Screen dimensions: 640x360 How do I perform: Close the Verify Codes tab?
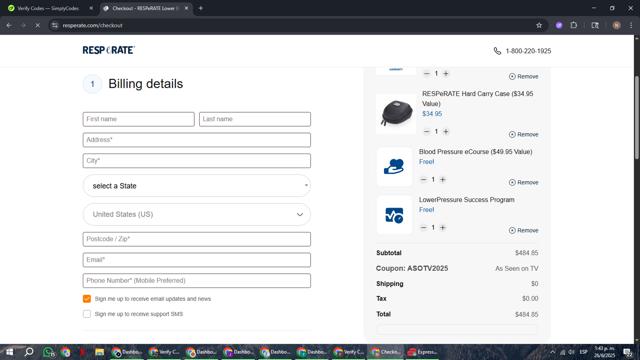(x=91, y=8)
